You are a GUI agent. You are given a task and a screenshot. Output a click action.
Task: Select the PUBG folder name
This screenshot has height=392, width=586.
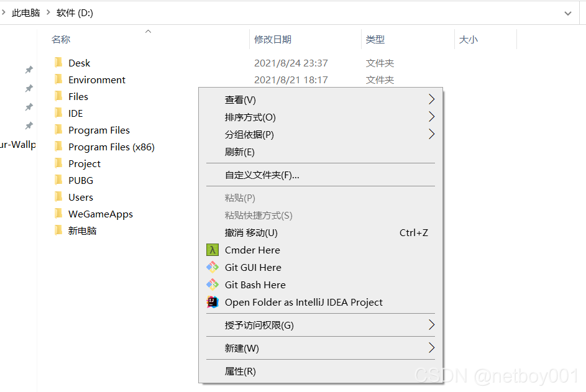81,181
